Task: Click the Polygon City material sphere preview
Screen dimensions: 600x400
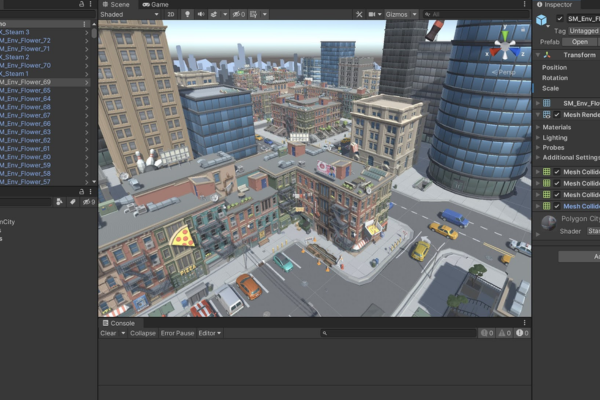Action: pos(549,222)
